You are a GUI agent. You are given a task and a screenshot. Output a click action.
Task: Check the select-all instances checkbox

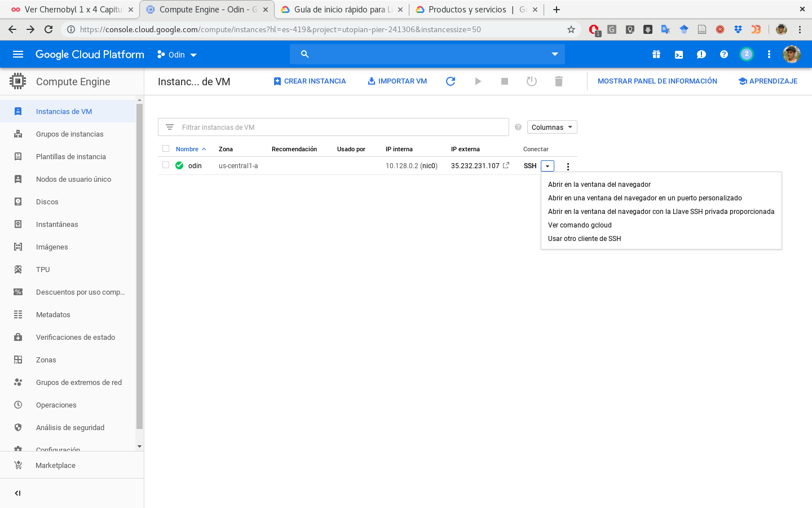pyautogui.click(x=165, y=148)
